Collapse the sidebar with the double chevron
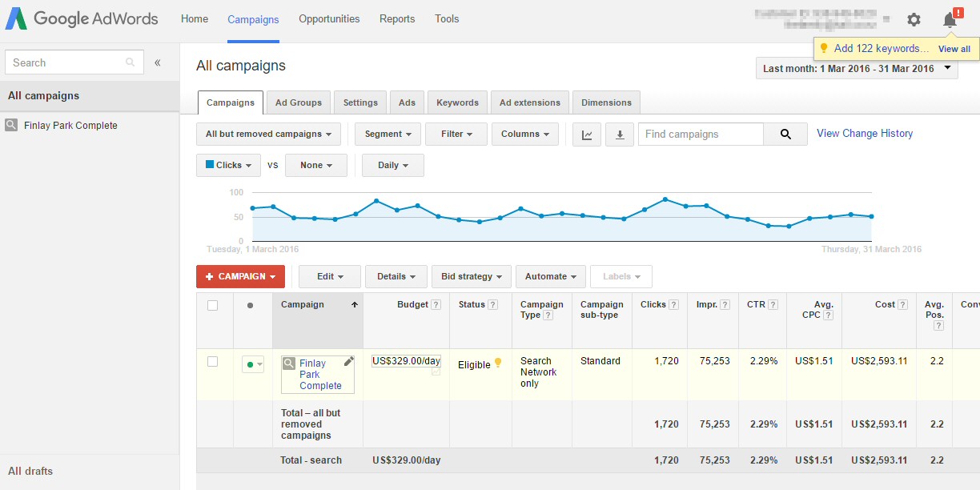This screenshot has height=490, width=980. (158, 62)
